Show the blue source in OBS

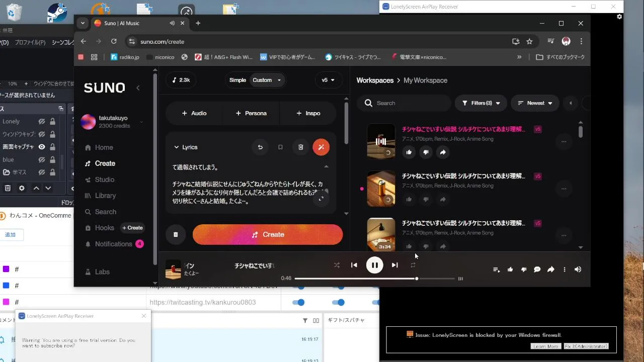coord(42,160)
